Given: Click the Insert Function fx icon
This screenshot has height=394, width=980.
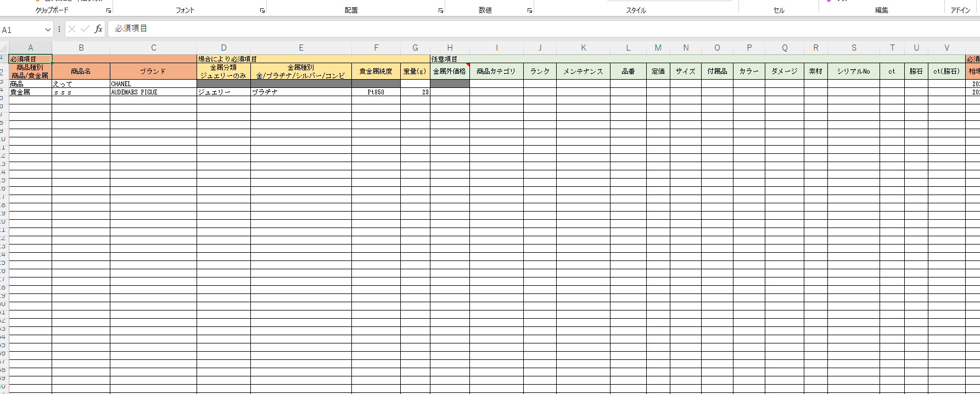Looking at the screenshot, I should click(x=98, y=29).
